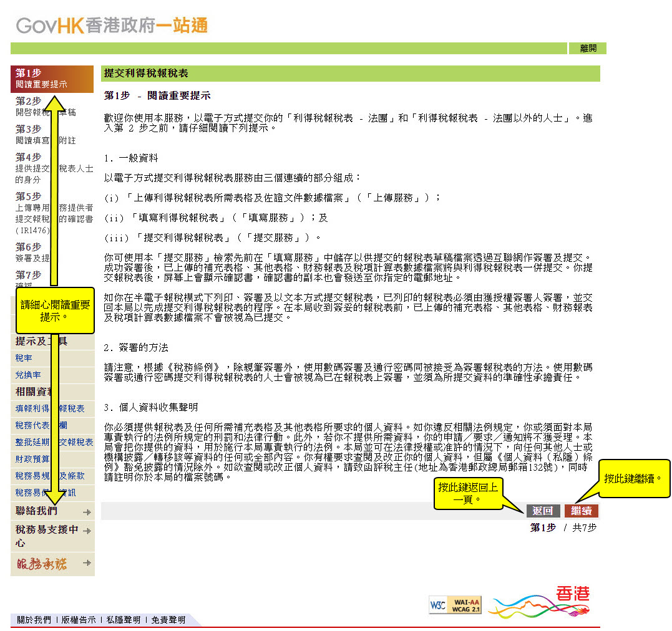
Task: Click section heading 3. 個人資料收集聲明
Action: coord(151,407)
